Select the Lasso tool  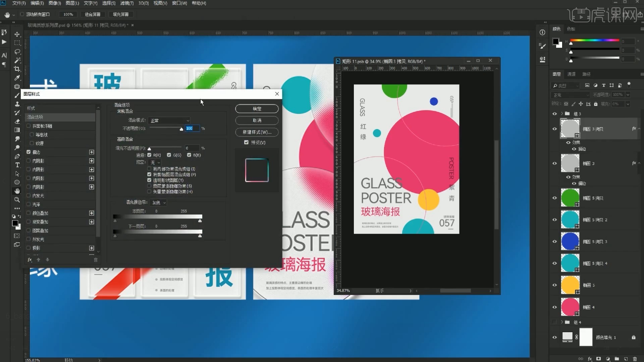coord(17,52)
